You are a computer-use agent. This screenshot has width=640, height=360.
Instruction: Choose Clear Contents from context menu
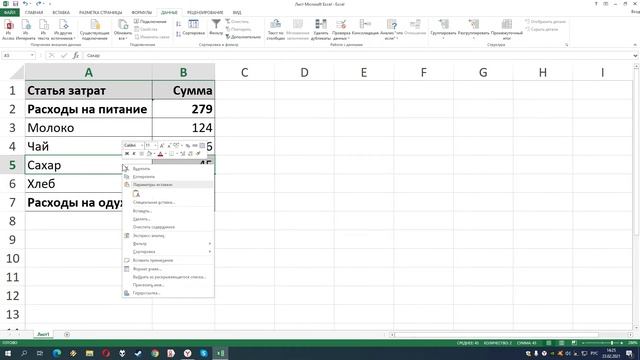(168, 227)
